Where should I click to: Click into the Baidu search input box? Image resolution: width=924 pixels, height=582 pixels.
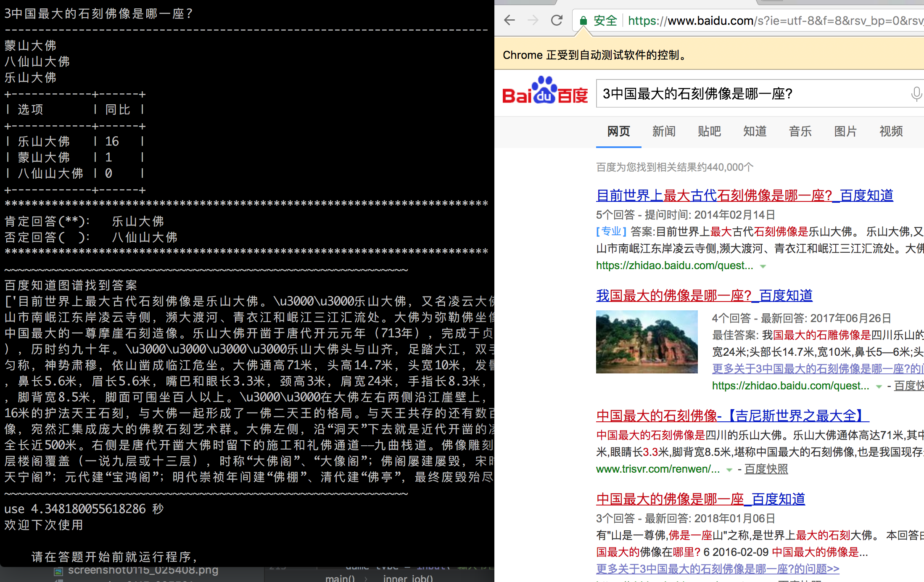click(x=748, y=93)
